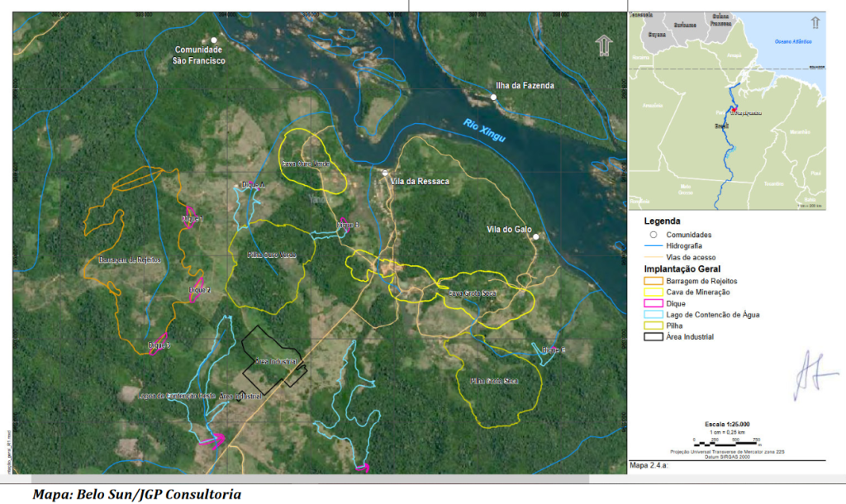Click the Vila da Ressaca community marker
Image resolution: width=846 pixels, height=504 pixels.
pos(385,173)
